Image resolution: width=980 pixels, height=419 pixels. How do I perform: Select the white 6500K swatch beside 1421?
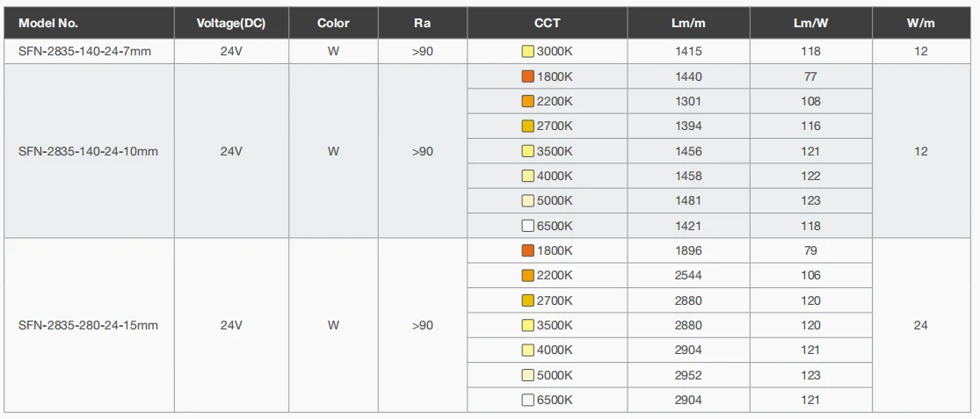click(528, 226)
